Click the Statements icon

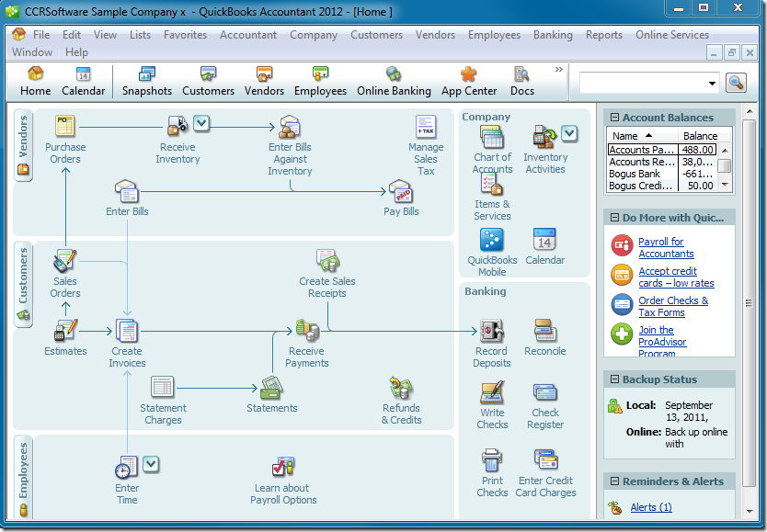point(271,388)
